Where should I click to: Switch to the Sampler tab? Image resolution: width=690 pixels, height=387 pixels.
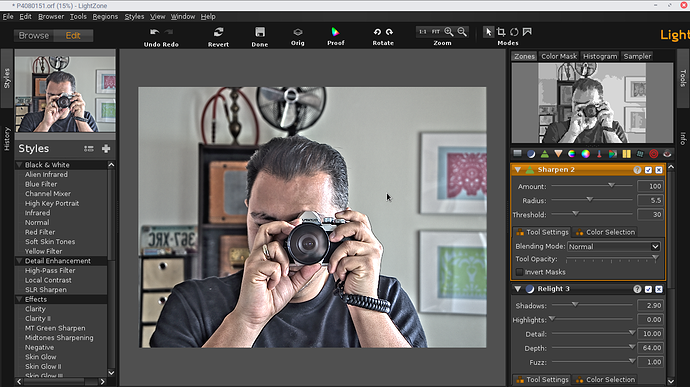click(637, 56)
